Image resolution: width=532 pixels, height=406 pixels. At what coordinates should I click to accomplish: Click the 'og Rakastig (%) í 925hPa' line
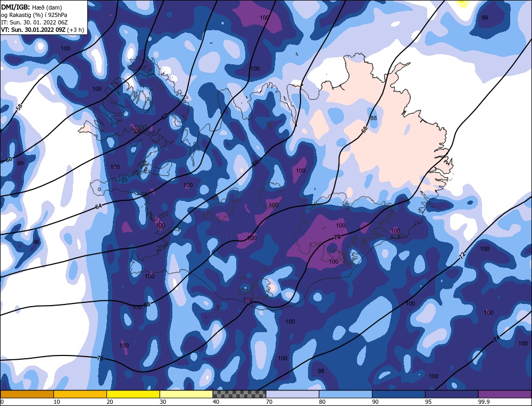click(34, 15)
